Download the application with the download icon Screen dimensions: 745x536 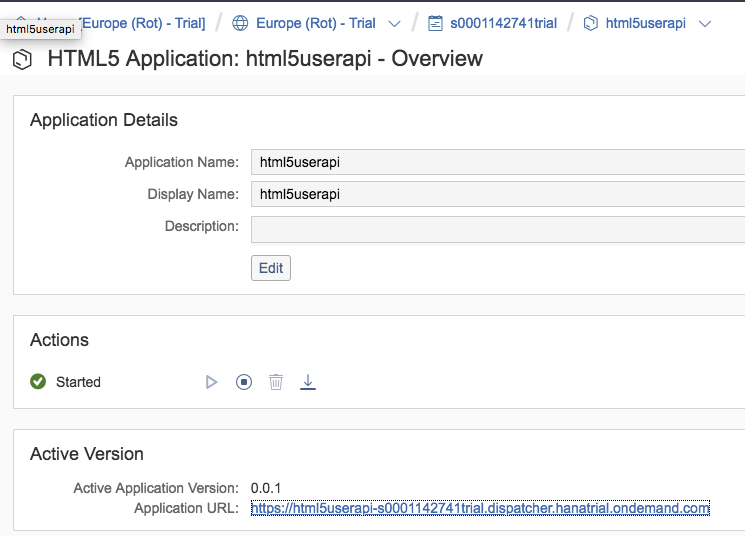coord(308,382)
